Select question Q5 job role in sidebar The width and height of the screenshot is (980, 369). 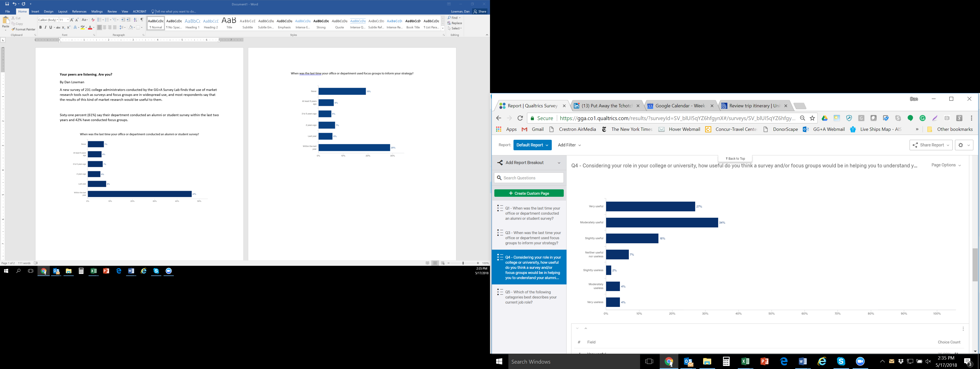point(529,297)
